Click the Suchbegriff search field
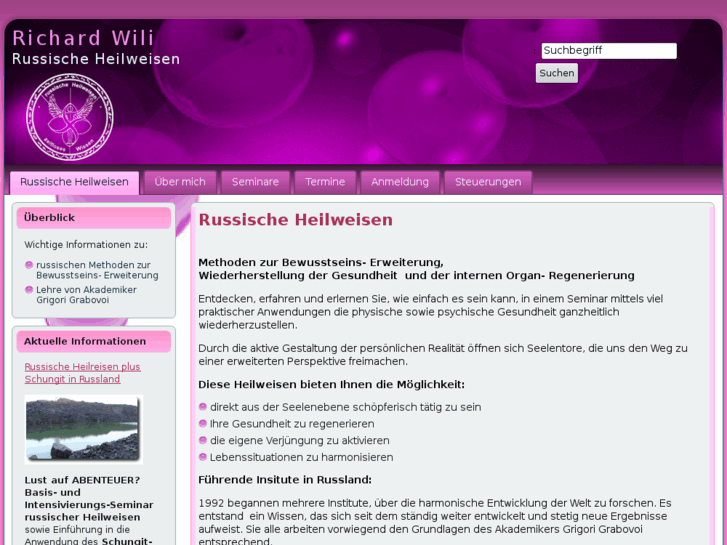727x545 pixels. click(x=609, y=51)
